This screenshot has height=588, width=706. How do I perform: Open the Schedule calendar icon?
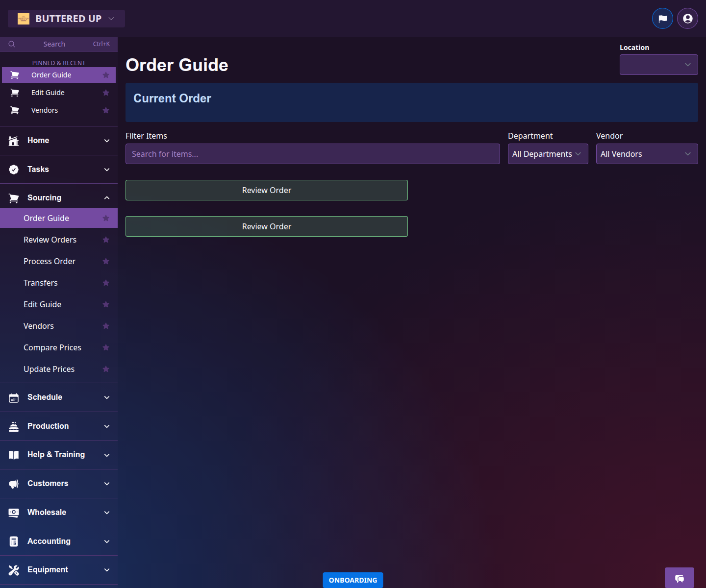pyautogui.click(x=13, y=397)
